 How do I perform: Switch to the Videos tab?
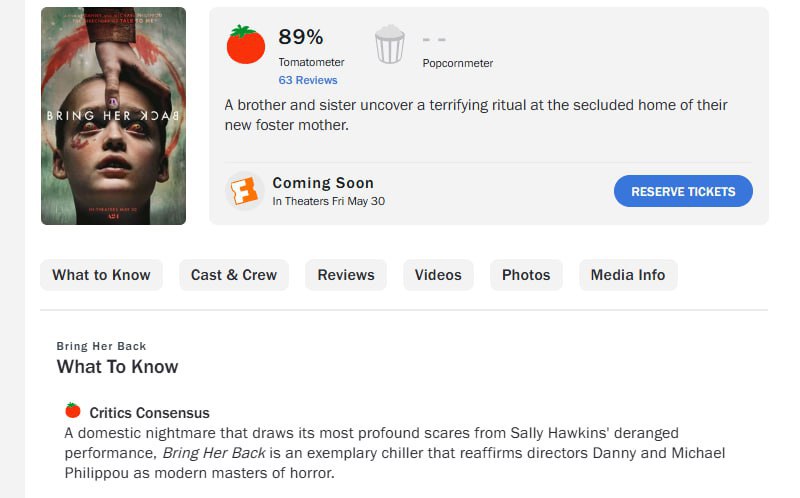(x=438, y=275)
